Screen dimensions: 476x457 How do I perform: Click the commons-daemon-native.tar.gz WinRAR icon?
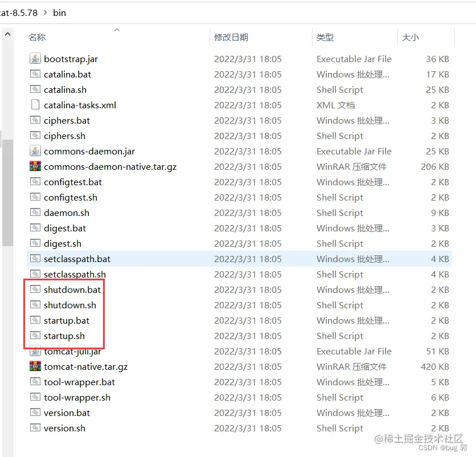click(x=35, y=166)
